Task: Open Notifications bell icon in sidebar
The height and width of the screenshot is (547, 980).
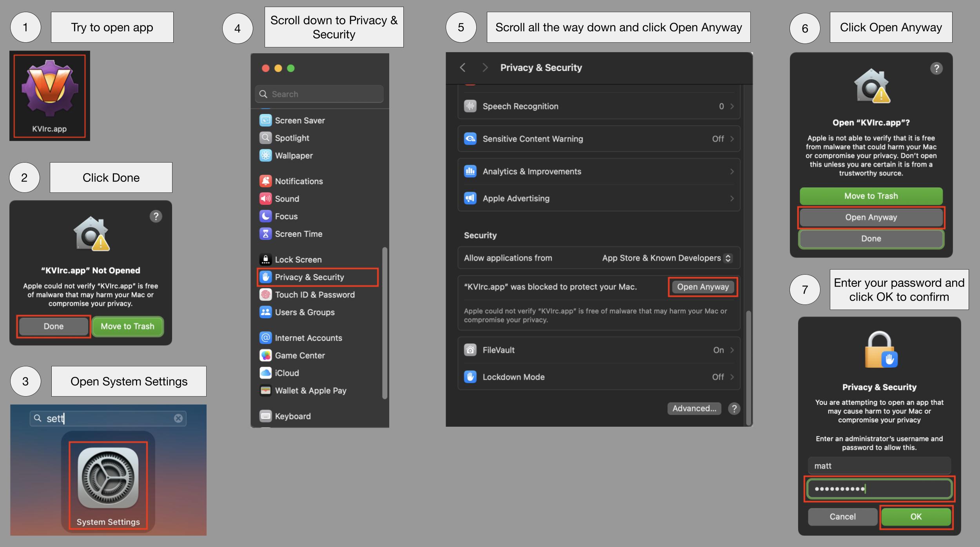Action: coord(265,181)
